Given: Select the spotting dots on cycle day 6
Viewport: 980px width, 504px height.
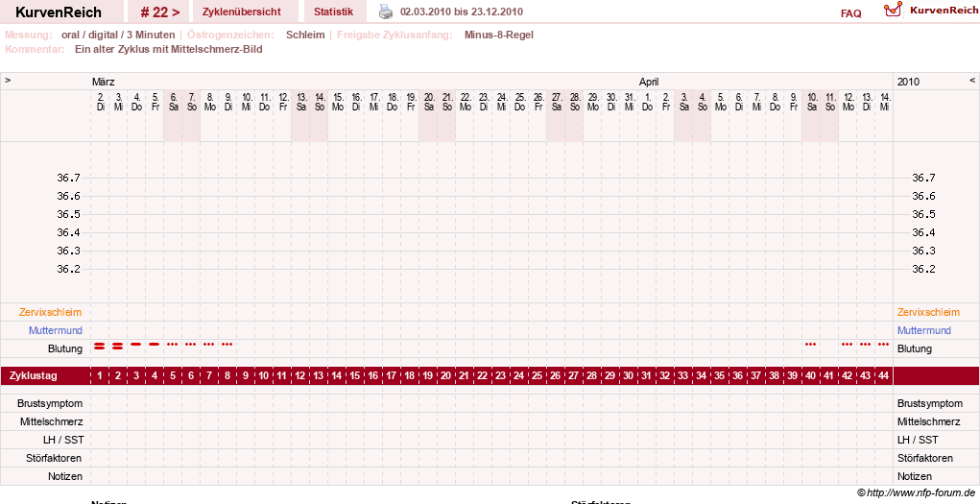Looking at the screenshot, I should [190, 344].
